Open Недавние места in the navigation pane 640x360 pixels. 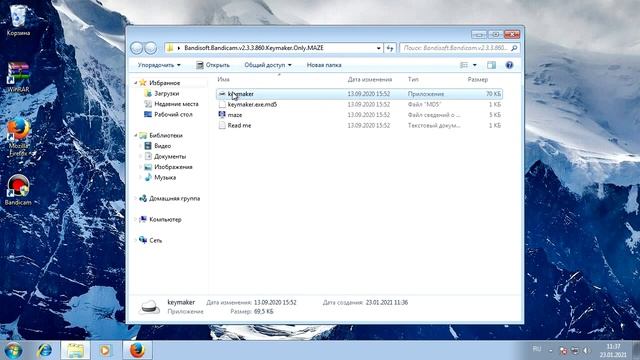coord(176,104)
